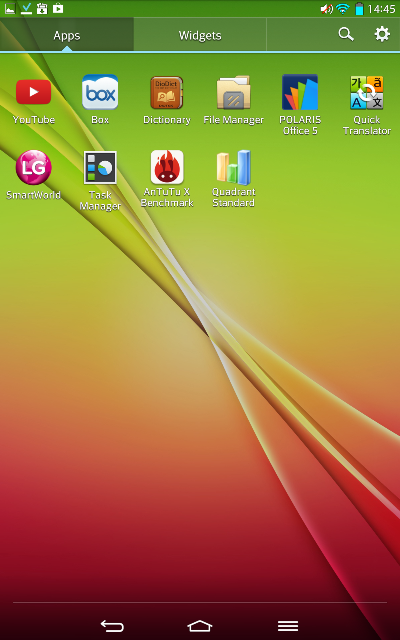
Task: Open the YouTube app
Action: (33, 100)
